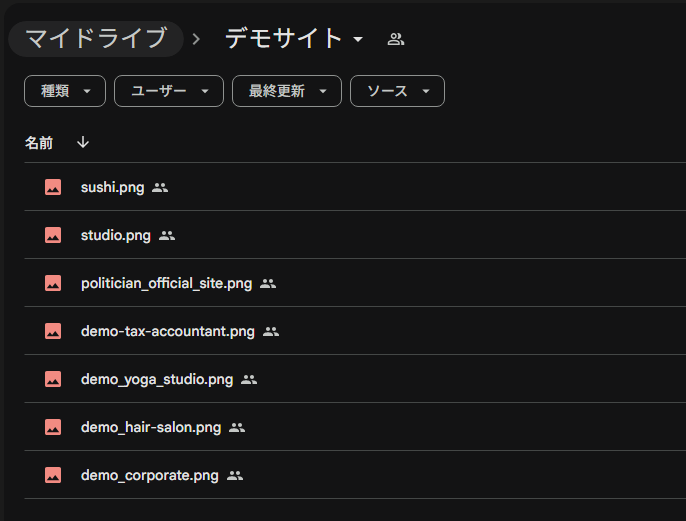This screenshot has width=686, height=521.
Task: Select the demo_corporate.png file name
Action: (149, 475)
